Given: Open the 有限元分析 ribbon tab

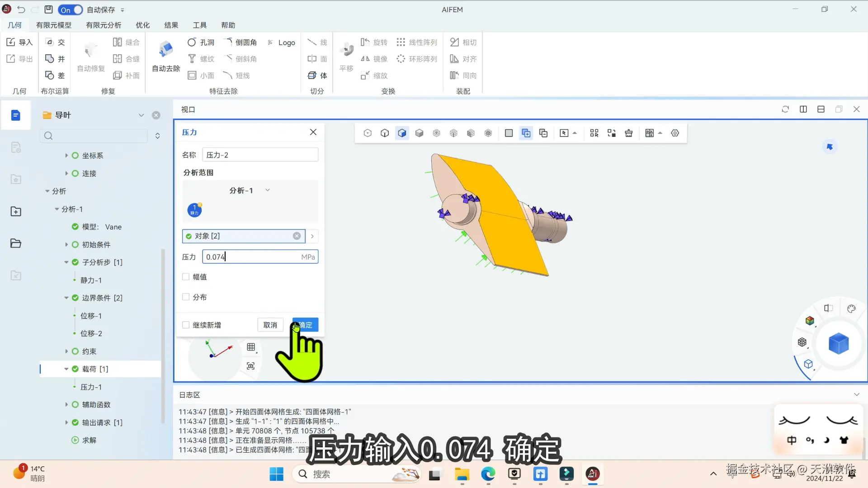Looking at the screenshot, I should [x=104, y=25].
